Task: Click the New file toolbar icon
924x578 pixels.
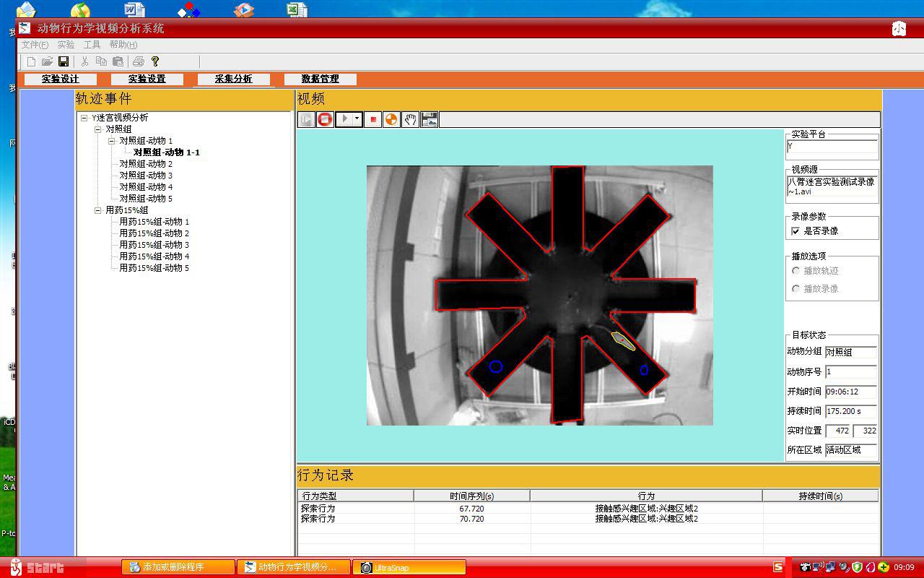Action: pos(31,62)
